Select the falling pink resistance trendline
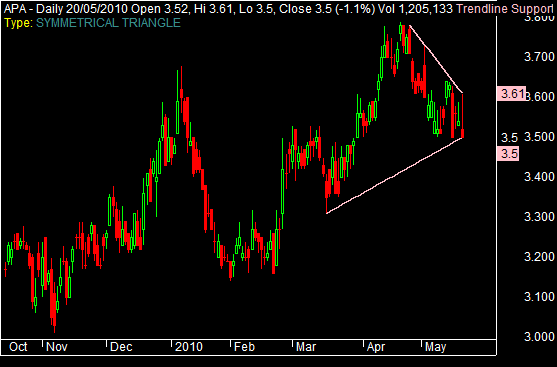The height and width of the screenshot is (367, 557). tap(436, 59)
